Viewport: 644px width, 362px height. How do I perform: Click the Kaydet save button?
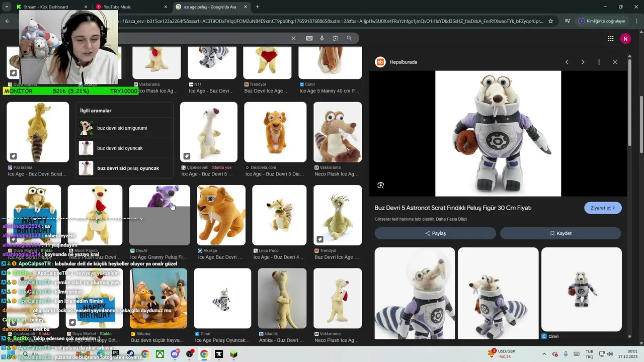tap(560, 233)
